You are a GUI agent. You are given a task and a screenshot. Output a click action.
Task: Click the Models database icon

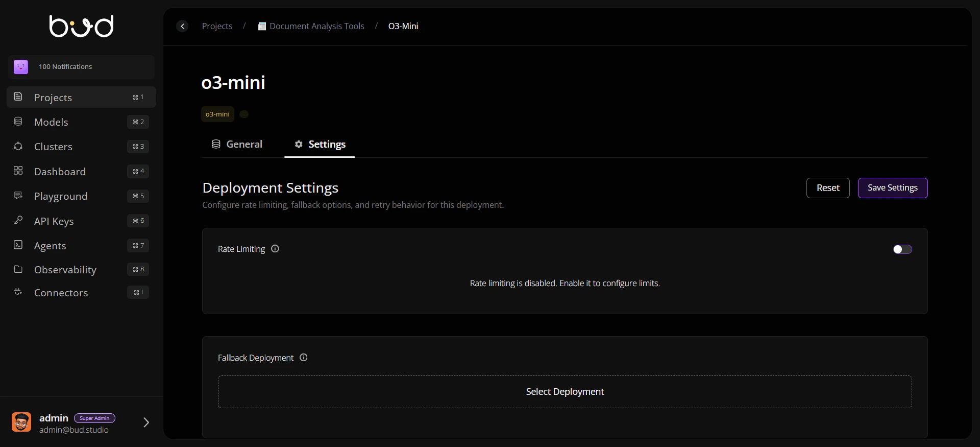click(x=18, y=122)
